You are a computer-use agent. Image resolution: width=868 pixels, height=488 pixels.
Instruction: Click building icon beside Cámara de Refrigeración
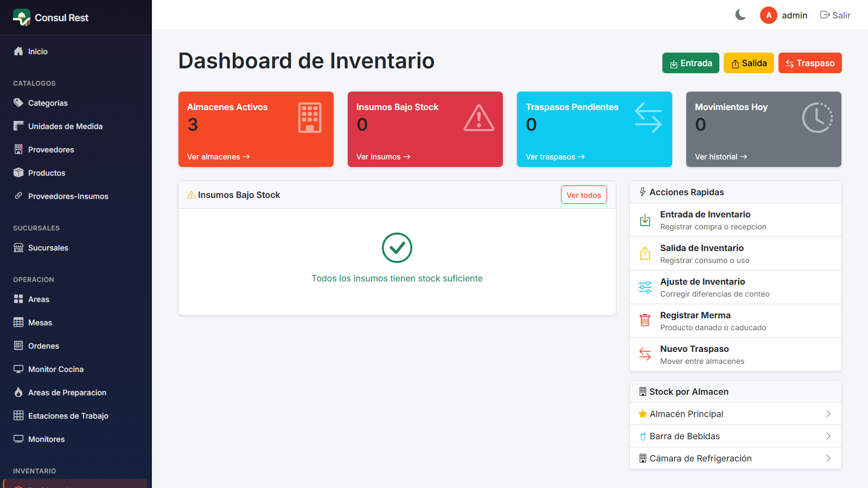click(x=643, y=458)
